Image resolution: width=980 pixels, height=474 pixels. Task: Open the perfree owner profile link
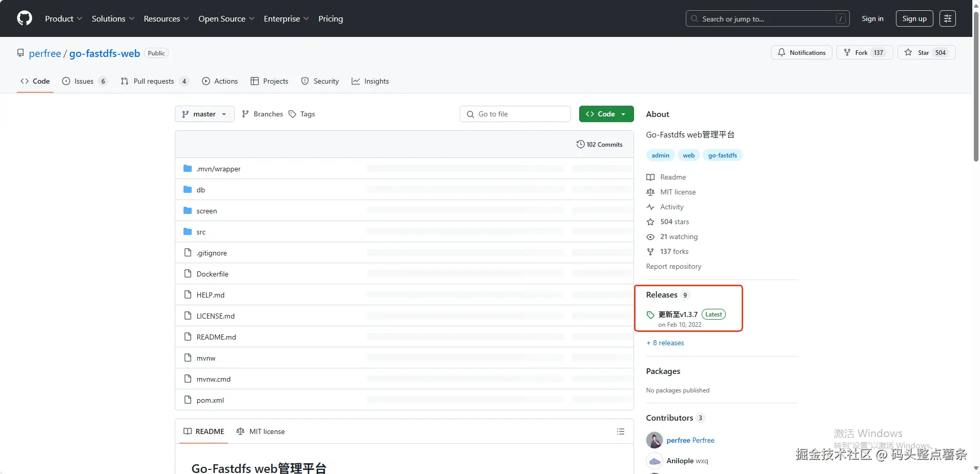(45, 53)
